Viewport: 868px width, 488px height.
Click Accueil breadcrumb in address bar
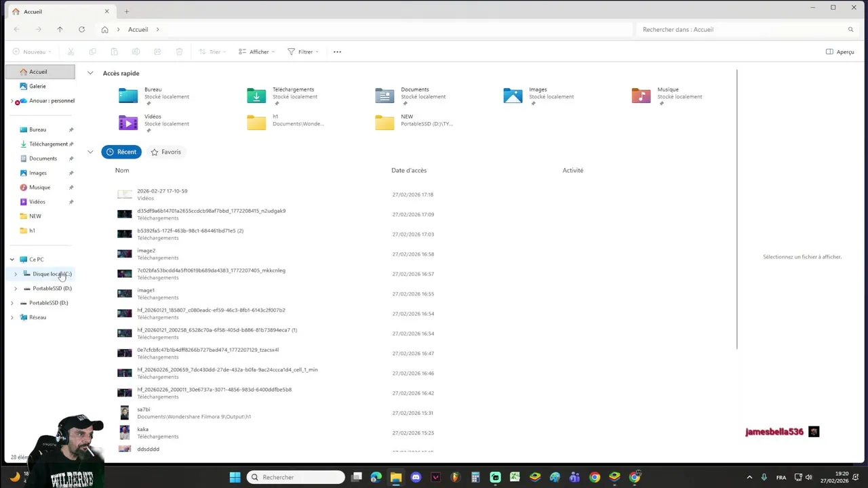point(138,29)
